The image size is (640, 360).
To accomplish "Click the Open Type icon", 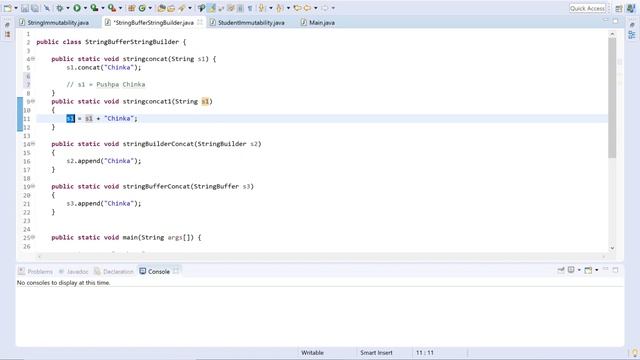I will [161, 8].
